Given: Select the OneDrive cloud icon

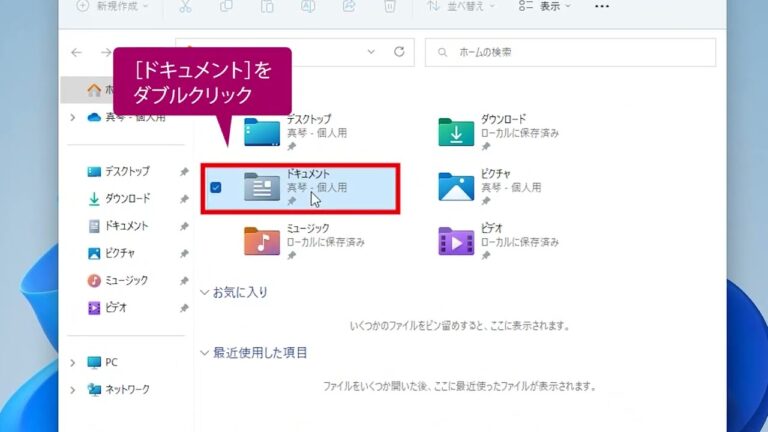Looking at the screenshot, I should pyautogui.click(x=94, y=118).
